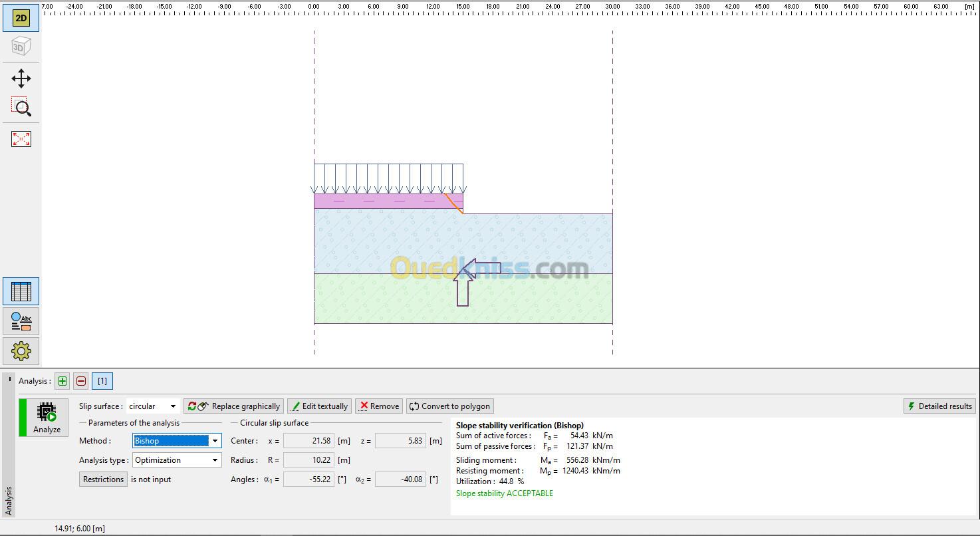Open the tables view icon
Image resolution: width=980 pixels, height=536 pixels.
(x=21, y=292)
